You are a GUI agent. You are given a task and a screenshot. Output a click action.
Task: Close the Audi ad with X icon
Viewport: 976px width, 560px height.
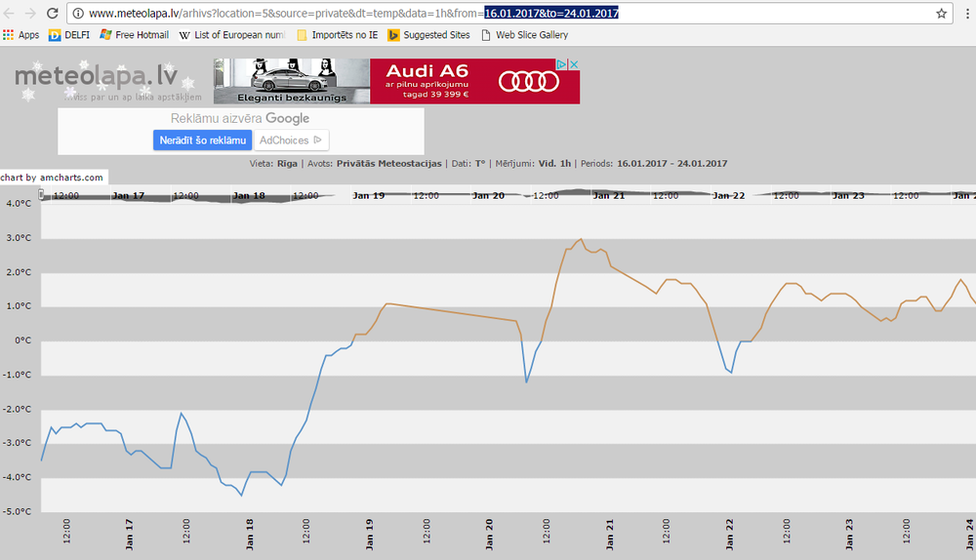point(575,64)
